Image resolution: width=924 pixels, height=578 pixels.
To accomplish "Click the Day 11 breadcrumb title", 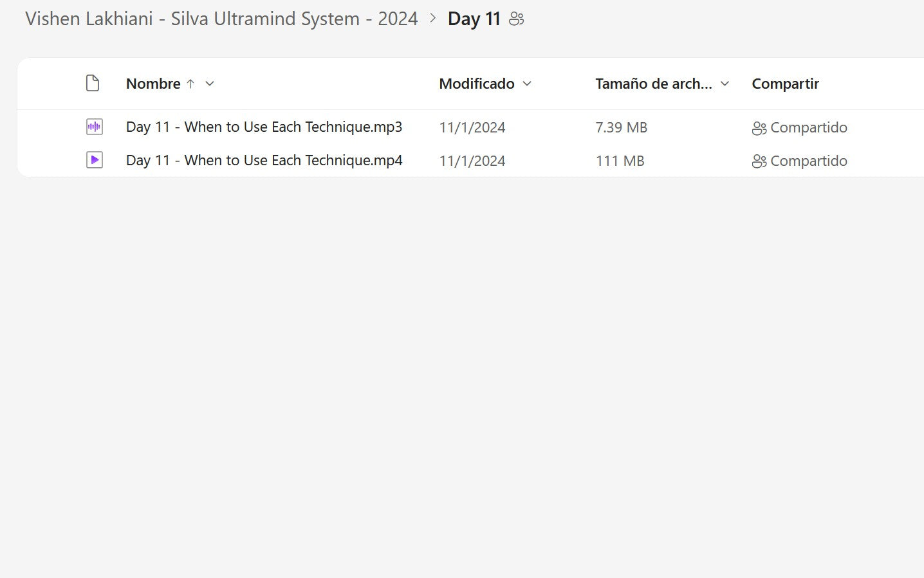I will 474,19.
